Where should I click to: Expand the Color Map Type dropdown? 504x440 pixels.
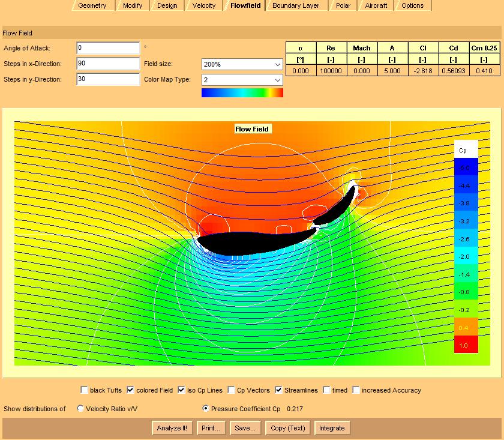242,80
